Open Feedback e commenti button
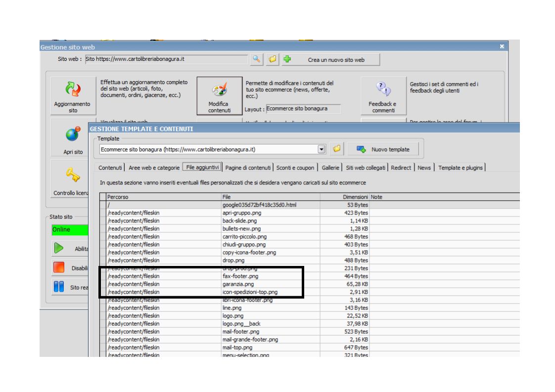The image size is (555, 392). coord(383,96)
